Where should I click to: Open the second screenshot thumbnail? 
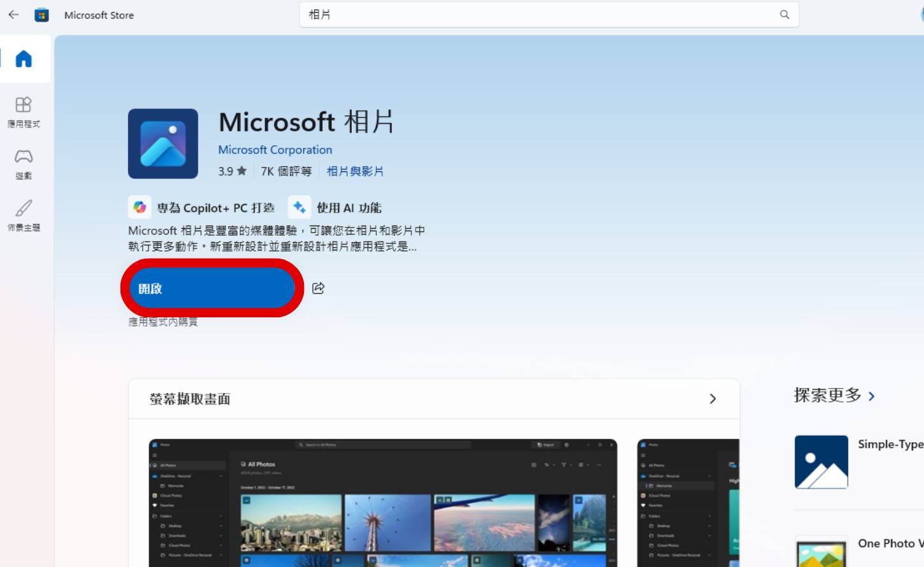(688, 503)
